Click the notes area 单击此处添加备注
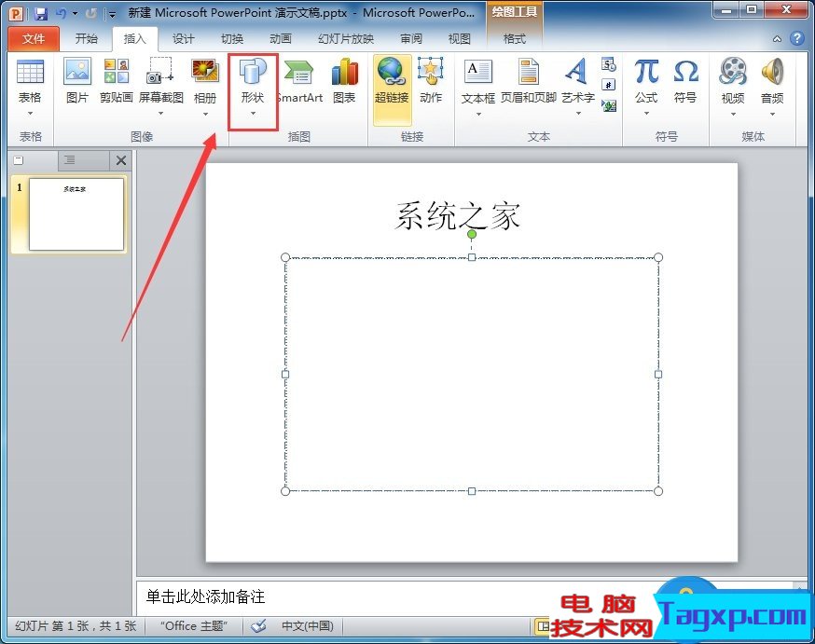Image resolution: width=815 pixels, height=644 pixels. click(x=205, y=596)
